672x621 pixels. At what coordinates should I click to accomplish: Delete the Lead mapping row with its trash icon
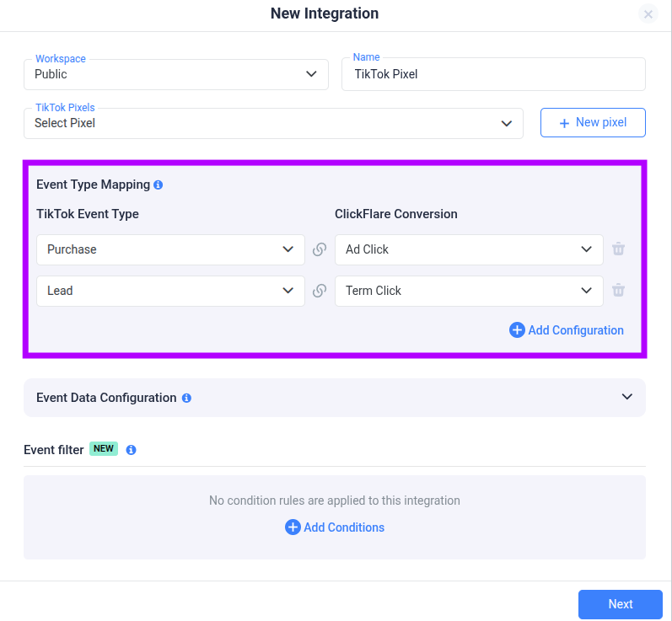[x=618, y=291]
